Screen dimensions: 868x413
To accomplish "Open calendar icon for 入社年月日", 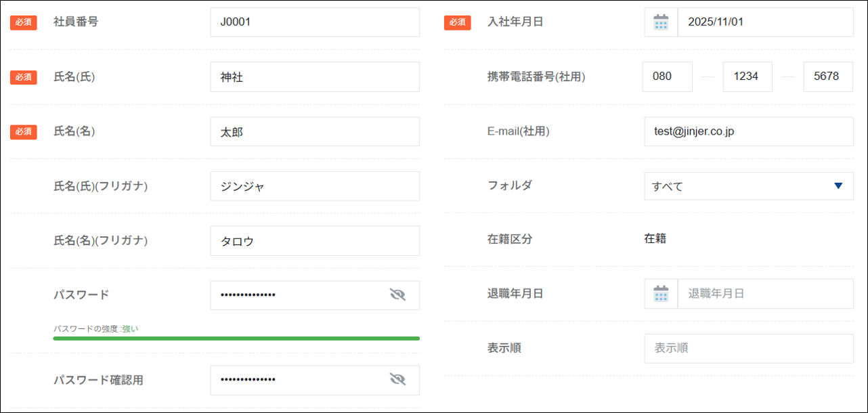I will tap(661, 22).
